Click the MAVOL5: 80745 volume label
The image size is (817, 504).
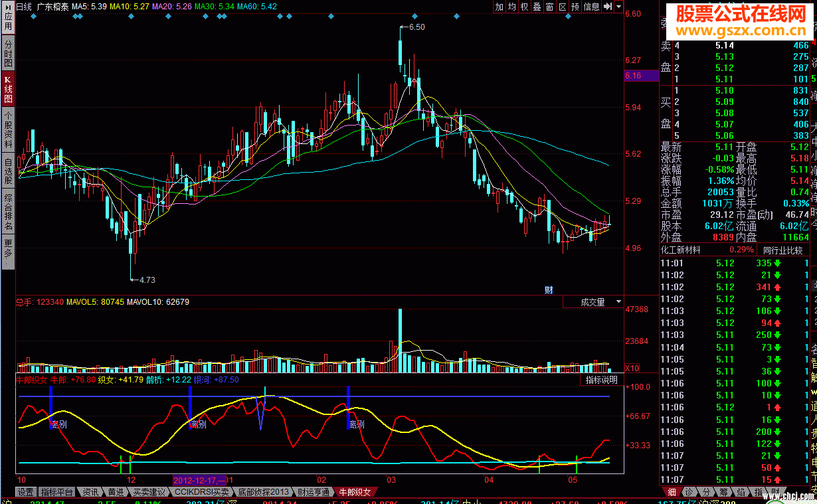95,302
